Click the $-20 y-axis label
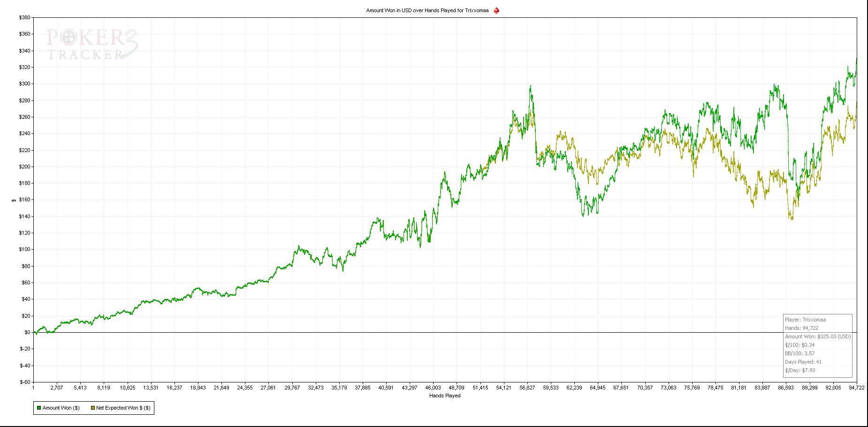 tap(25, 349)
